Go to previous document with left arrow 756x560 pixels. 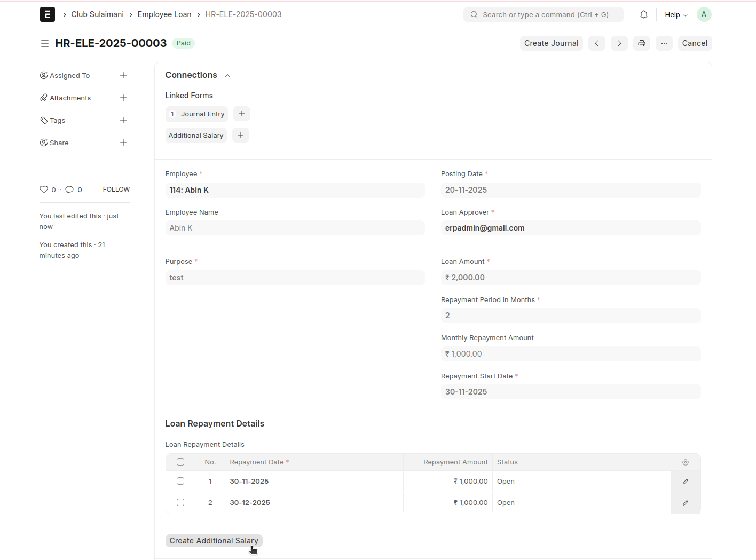pos(596,43)
